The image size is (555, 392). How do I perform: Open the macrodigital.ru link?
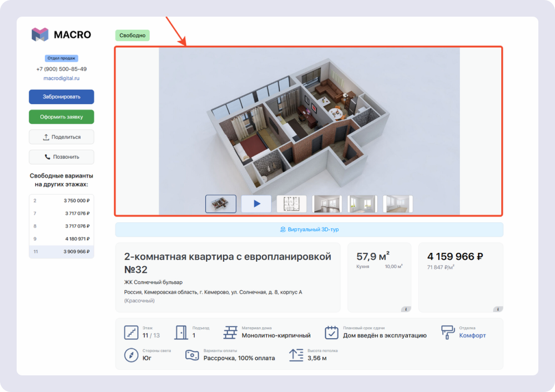[x=61, y=79]
